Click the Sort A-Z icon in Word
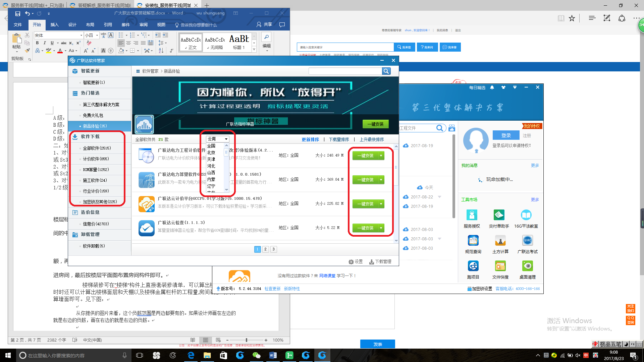 (x=161, y=51)
